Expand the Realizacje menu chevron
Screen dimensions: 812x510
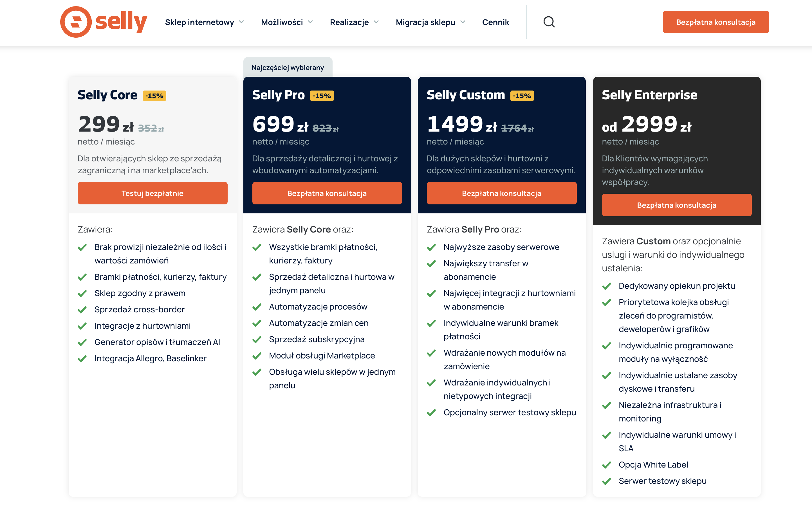[376, 22]
